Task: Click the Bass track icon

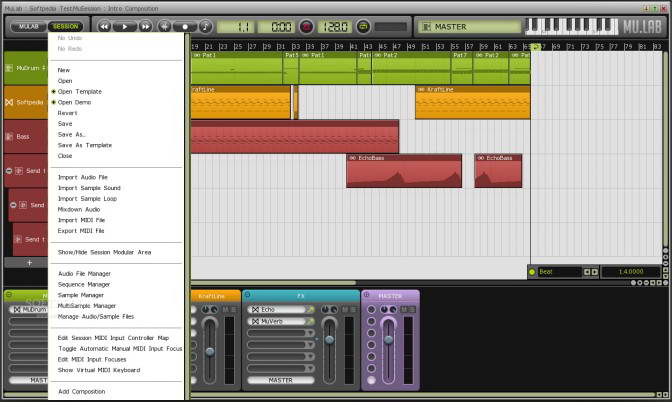Action: [9, 136]
